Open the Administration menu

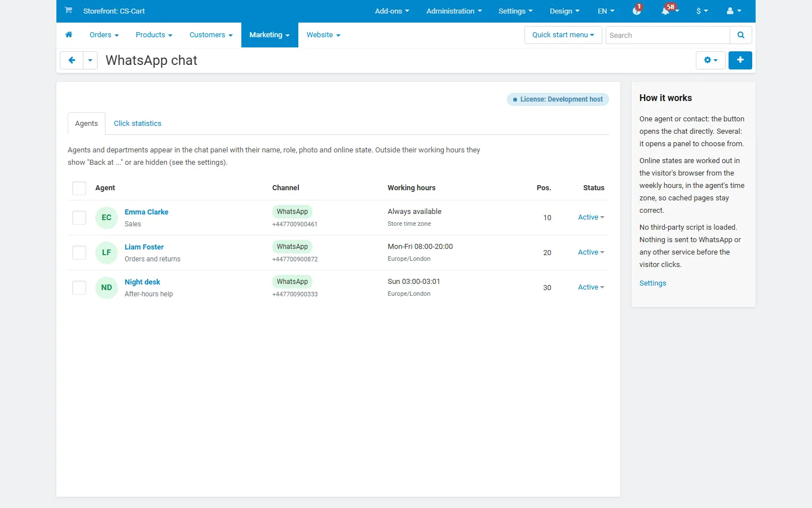click(454, 11)
